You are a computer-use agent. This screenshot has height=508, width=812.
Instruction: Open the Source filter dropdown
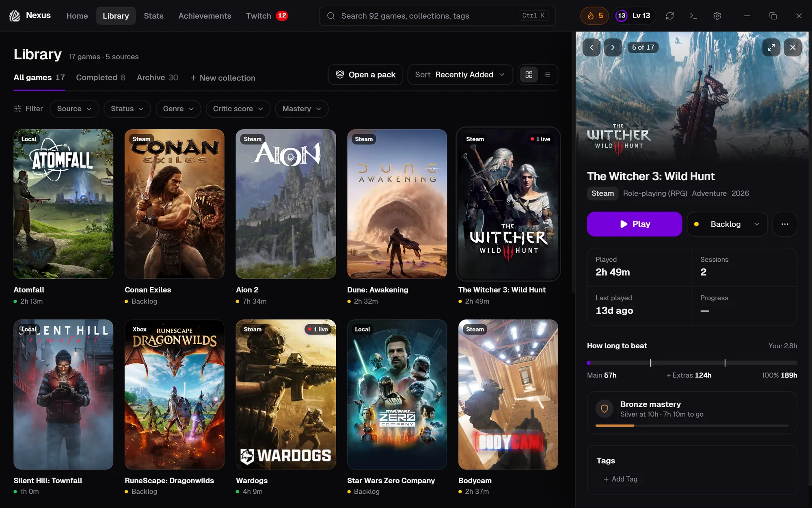tap(74, 109)
